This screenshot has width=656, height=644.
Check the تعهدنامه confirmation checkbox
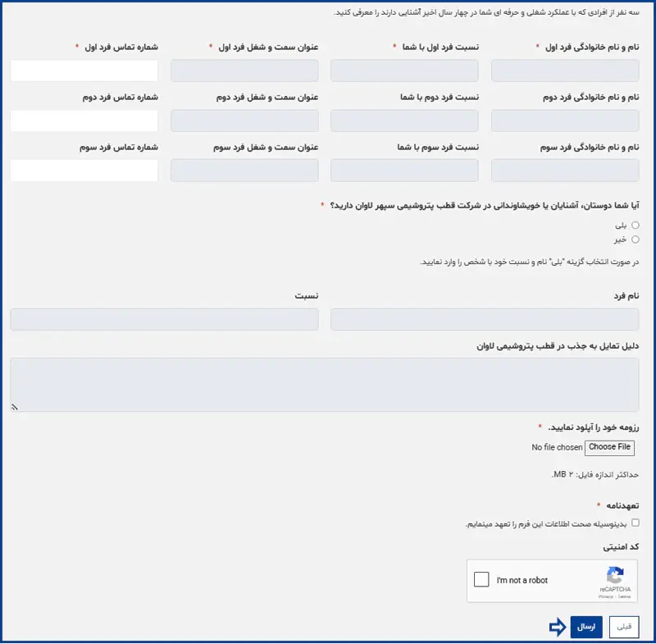[x=635, y=523]
